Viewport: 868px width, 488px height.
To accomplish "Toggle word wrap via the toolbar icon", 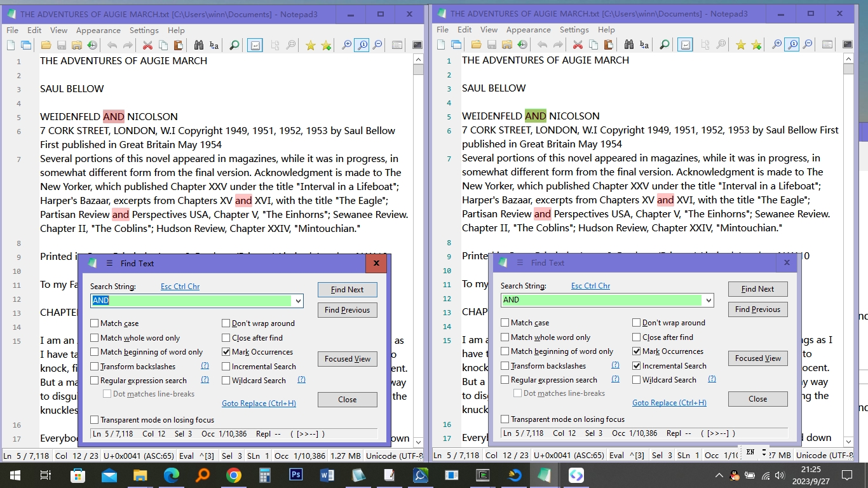I will pyautogui.click(x=255, y=44).
